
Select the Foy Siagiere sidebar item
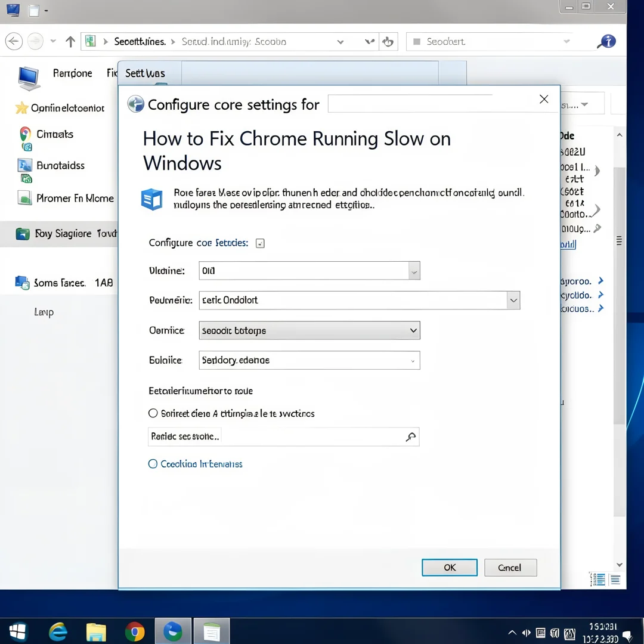point(59,234)
